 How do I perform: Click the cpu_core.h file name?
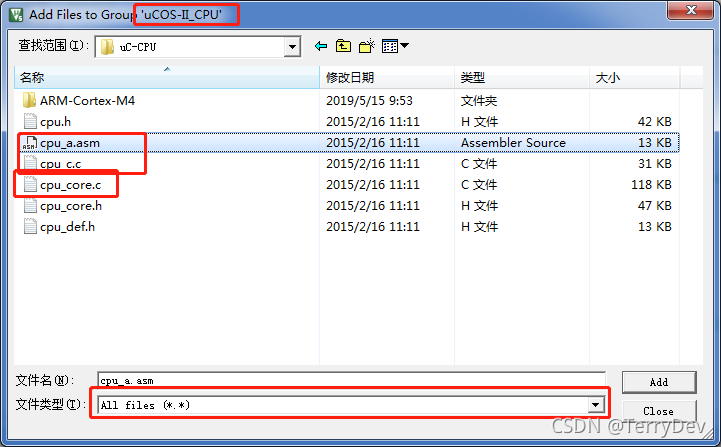[71, 206]
